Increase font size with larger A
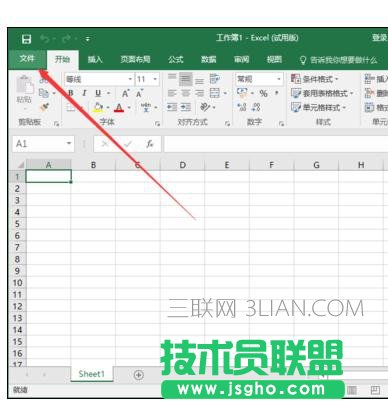Image resolution: width=388 pixels, height=405 pixels. point(125,94)
